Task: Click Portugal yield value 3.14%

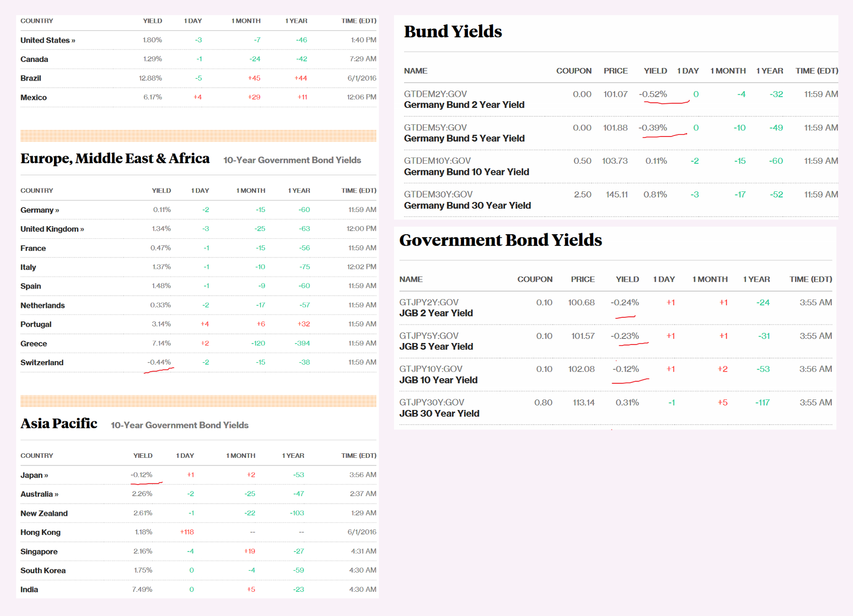Action: tap(161, 324)
